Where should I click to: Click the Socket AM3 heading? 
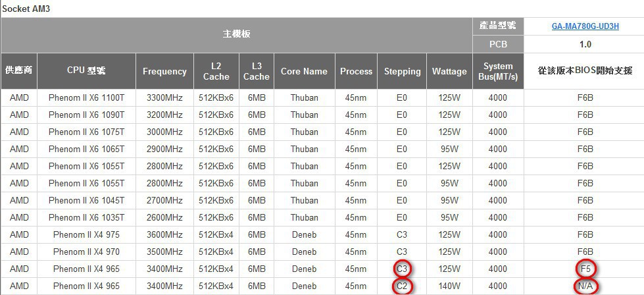26,8
